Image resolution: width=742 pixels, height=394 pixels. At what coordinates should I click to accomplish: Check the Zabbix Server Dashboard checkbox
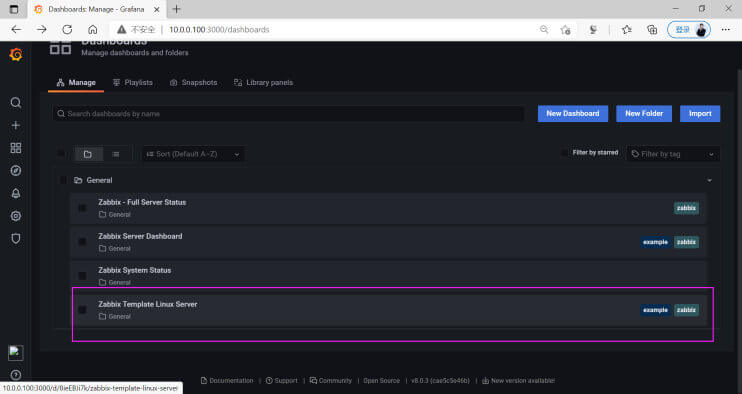coord(82,242)
